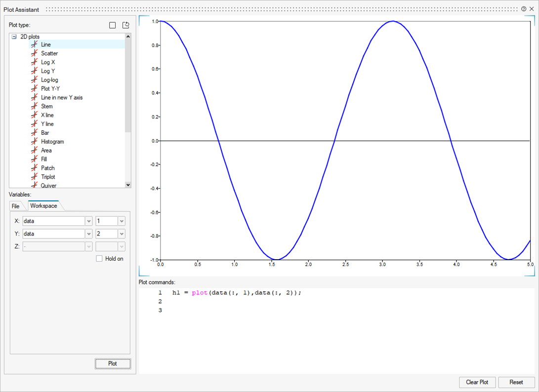Select the Scatter plot type icon

[34, 53]
